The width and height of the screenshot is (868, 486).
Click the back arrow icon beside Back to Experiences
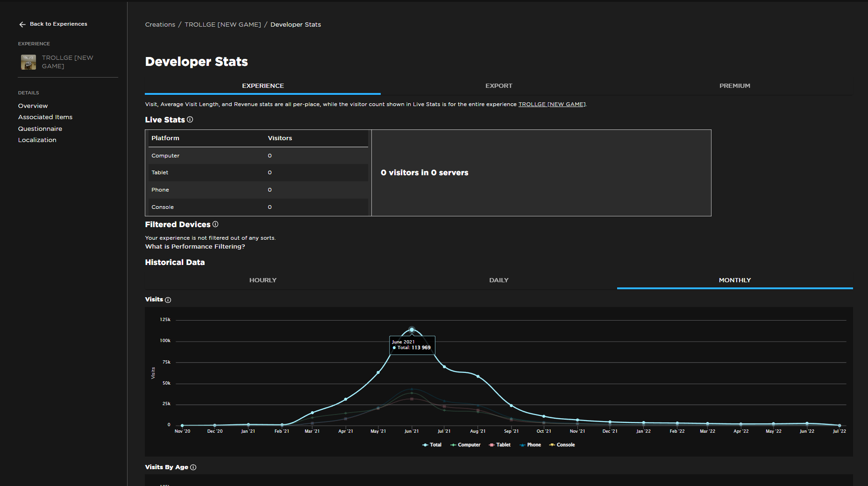[x=22, y=24]
